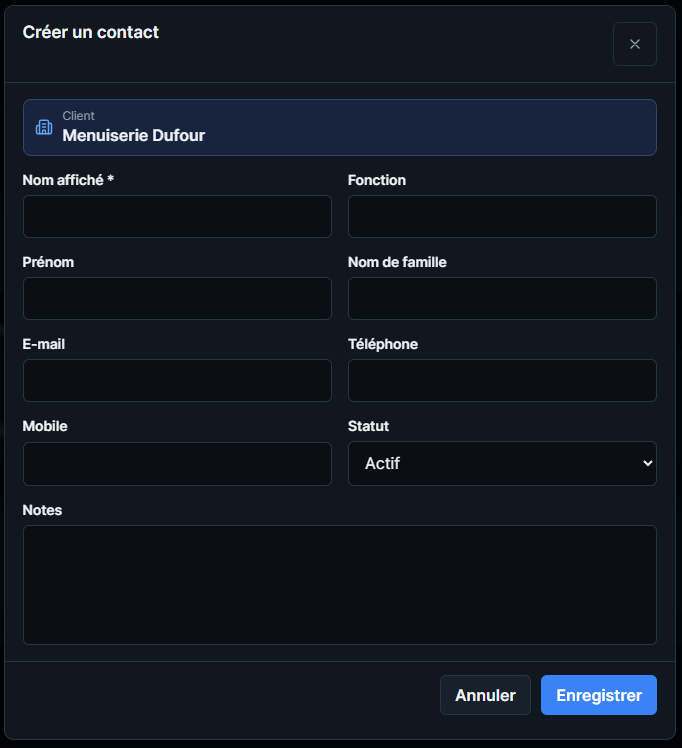Image resolution: width=682 pixels, height=748 pixels.
Task: Click into the Nom de famille field
Action: pyautogui.click(x=502, y=299)
